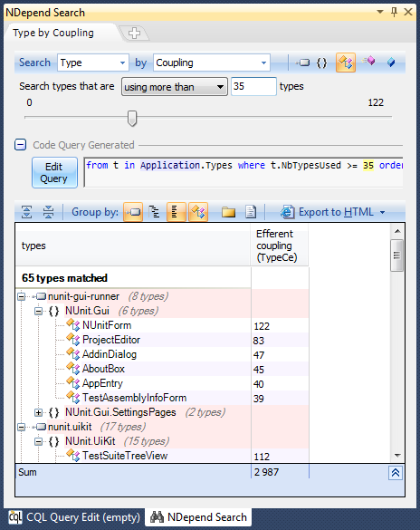Click the 'types' column header

(133, 246)
